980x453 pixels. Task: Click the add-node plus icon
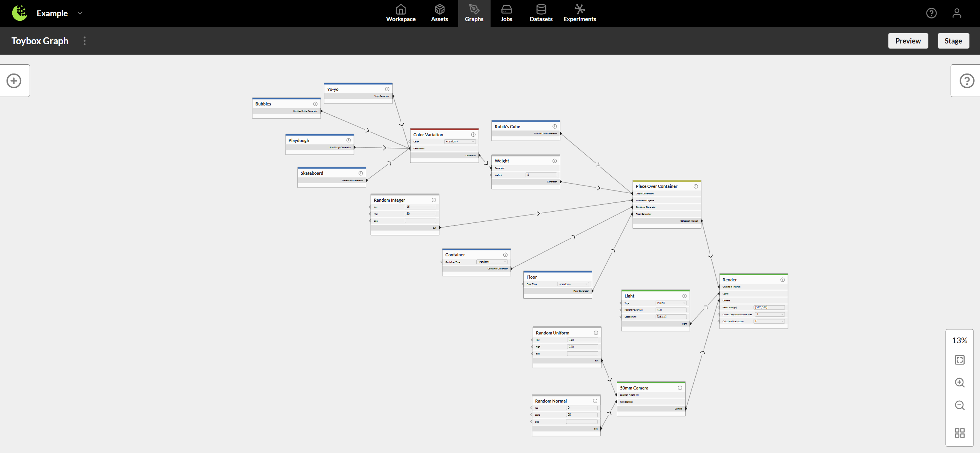(14, 80)
